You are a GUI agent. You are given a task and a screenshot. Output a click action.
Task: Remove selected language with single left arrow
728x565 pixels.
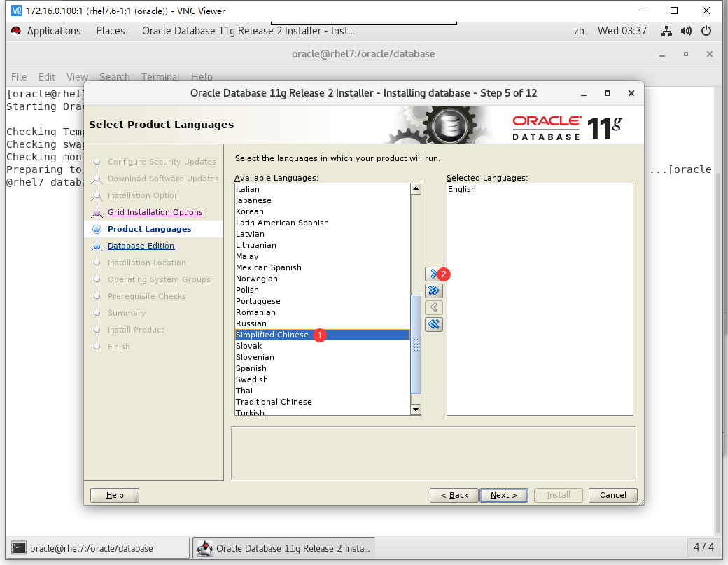click(x=433, y=307)
